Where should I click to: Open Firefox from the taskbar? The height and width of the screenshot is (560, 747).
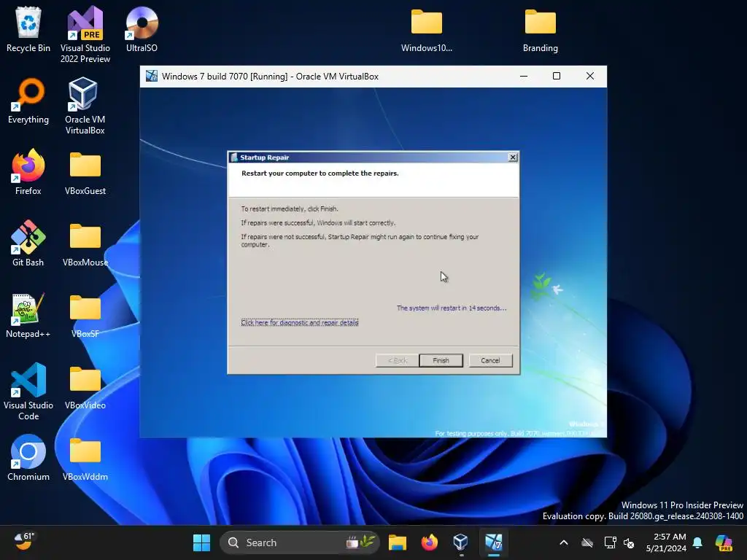pos(429,542)
